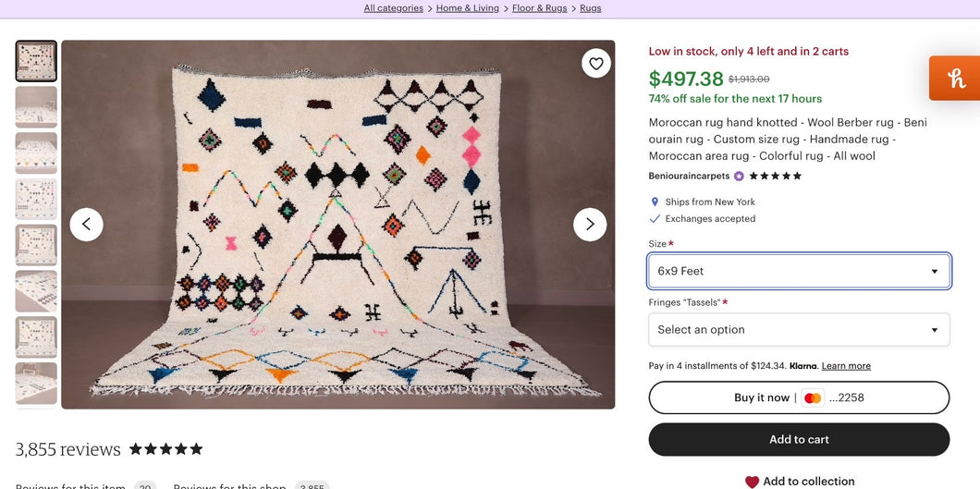Click the heart next to Add to collection

pos(752,482)
